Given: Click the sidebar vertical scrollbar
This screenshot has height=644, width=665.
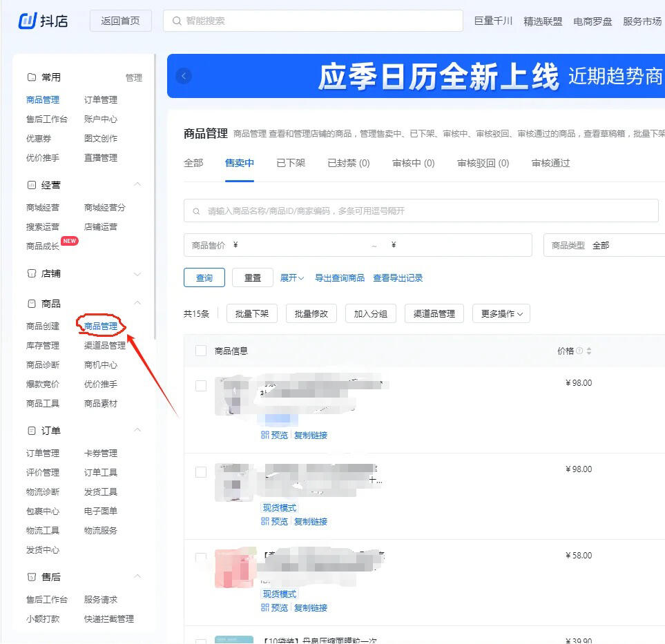Looking at the screenshot, I should tap(155, 196).
